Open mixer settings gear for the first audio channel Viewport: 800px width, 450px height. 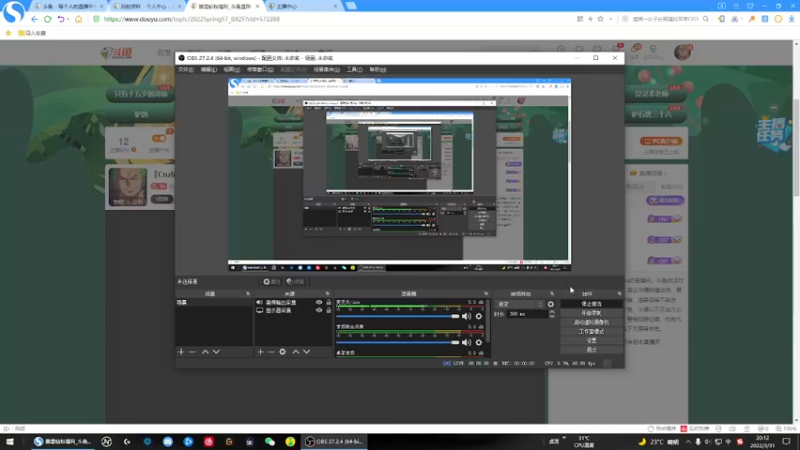point(479,316)
